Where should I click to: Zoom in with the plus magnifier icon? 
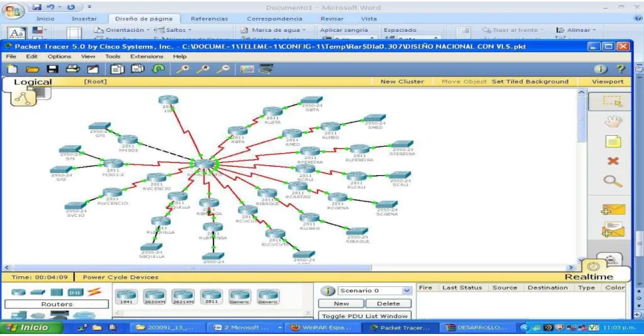(183, 69)
